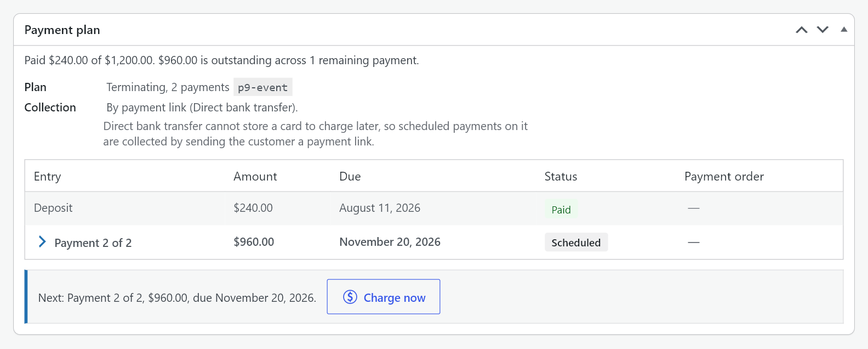Click the Due column header

tap(350, 176)
